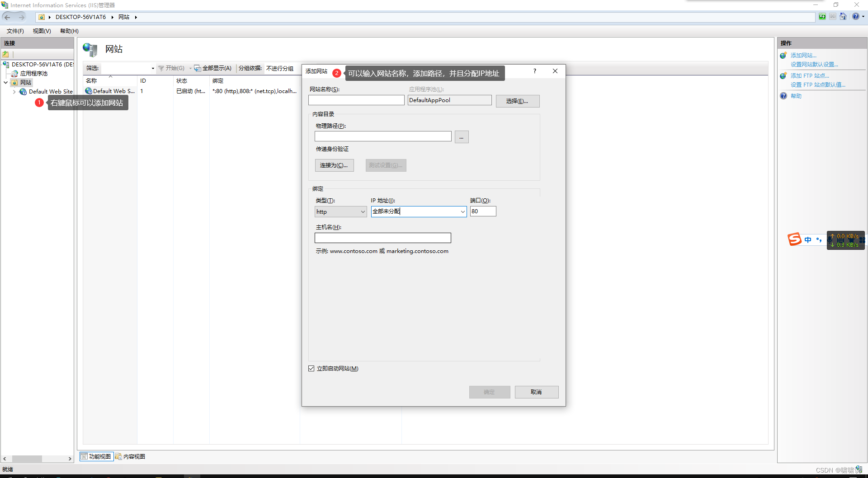Sort sites by the 绑定 column header

[x=255, y=81]
